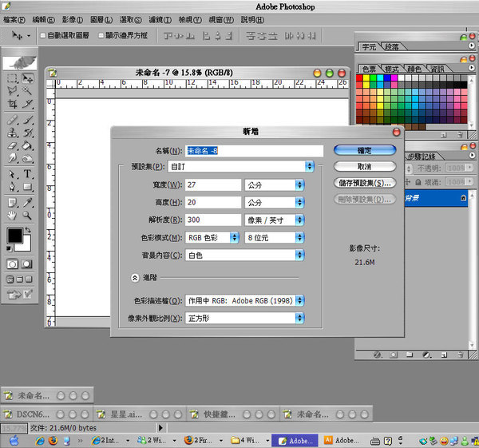Choose the Hand tool
479x448 pixels.
[x=13, y=215]
